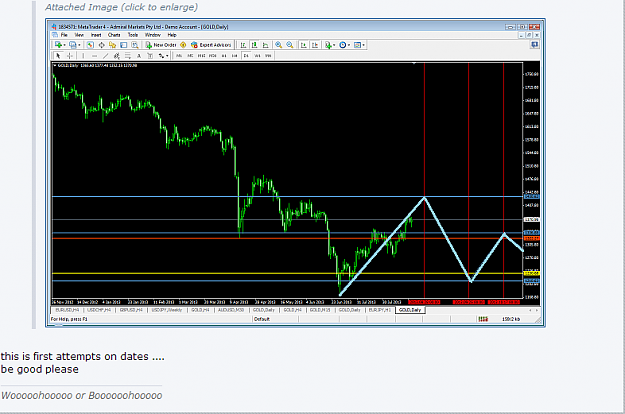This screenshot has width=625, height=414.
Task: Open the File menu
Action: (x=64, y=35)
